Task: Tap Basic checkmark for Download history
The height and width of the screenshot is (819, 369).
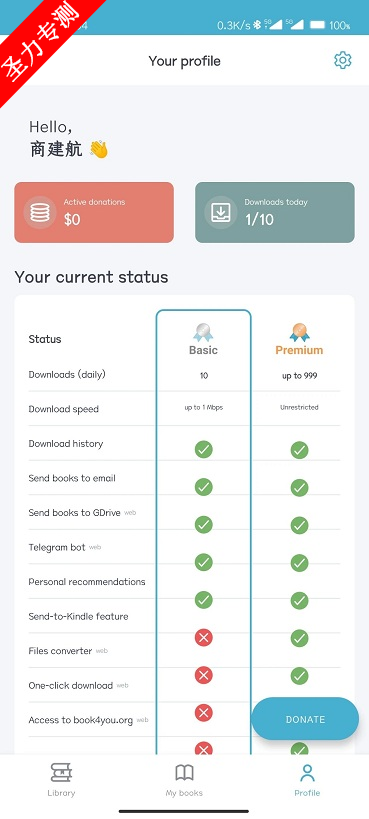Action: (x=204, y=449)
